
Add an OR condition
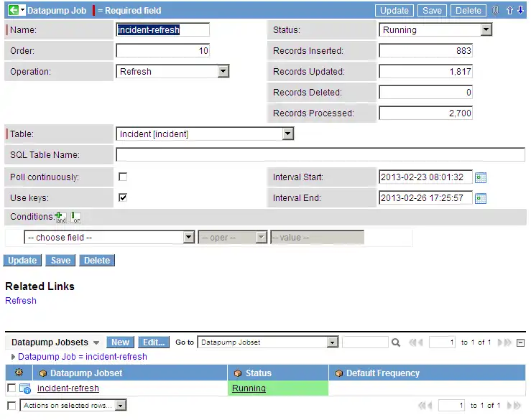point(76,218)
